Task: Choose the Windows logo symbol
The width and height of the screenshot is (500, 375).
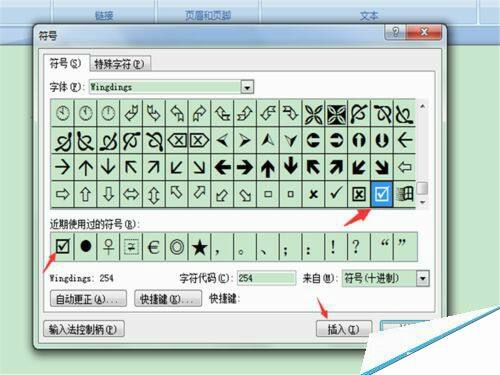Action: [x=405, y=194]
